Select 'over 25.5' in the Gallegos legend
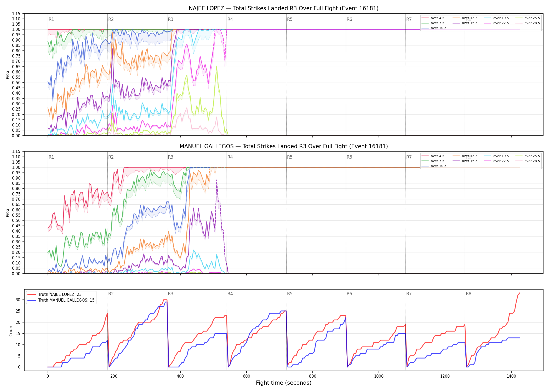Screen dimensions: 549x392 (527, 156)
